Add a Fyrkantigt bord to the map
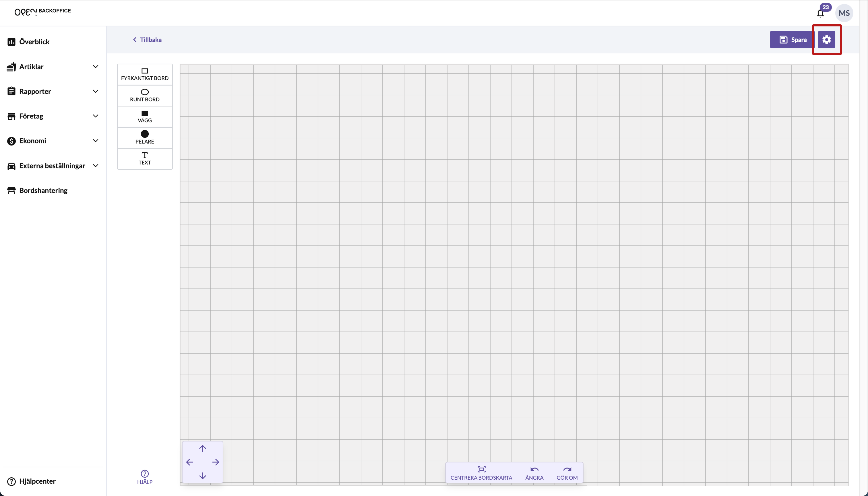868x496 pixels. (x=145, y=74)
